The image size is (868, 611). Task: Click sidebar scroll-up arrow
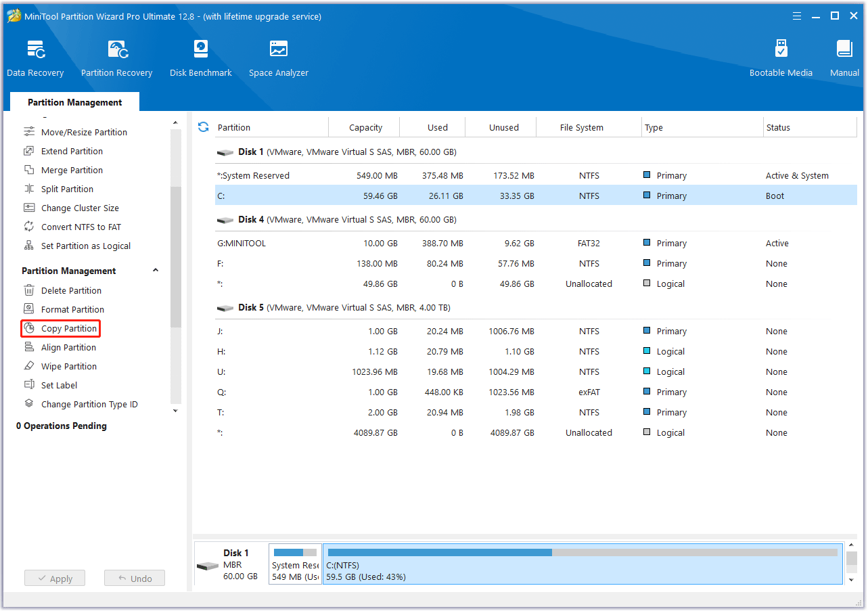176,122
